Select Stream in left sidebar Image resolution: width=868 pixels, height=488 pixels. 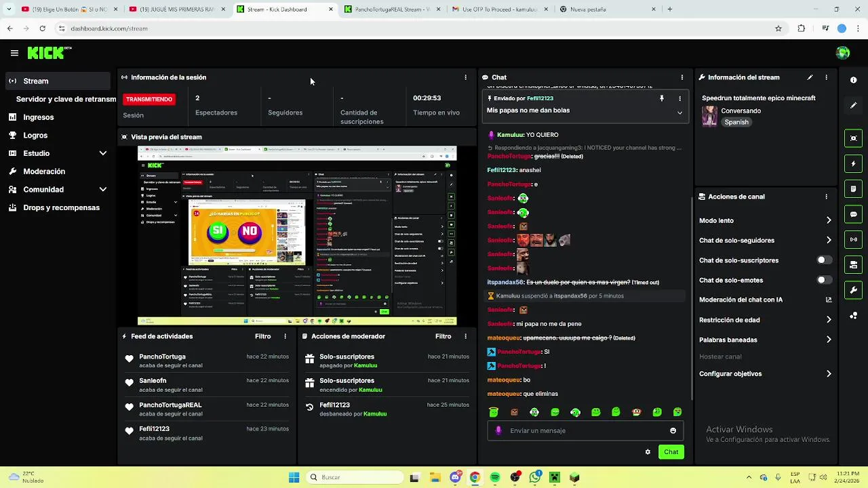tap(57, 81)
